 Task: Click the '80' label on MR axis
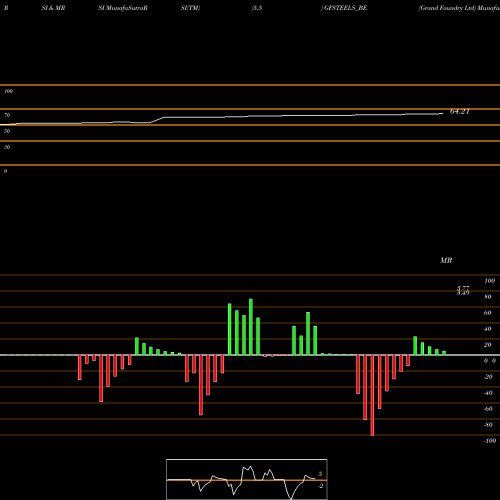[488, 297]
